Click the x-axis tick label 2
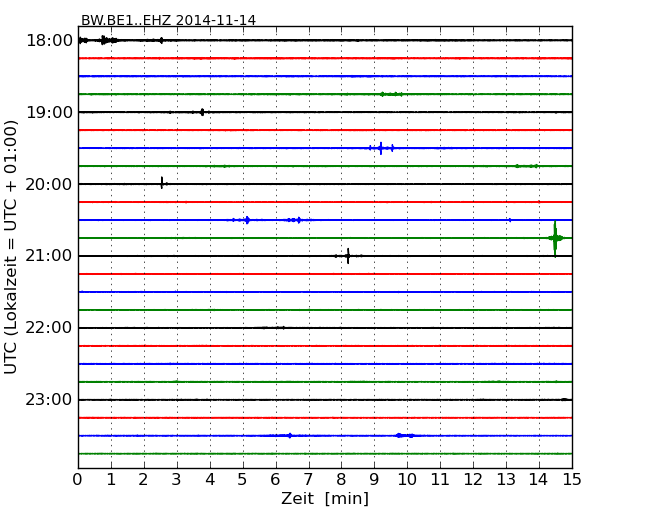The width and height of the screenshot is (650, 520). click(x=143, y=479)
